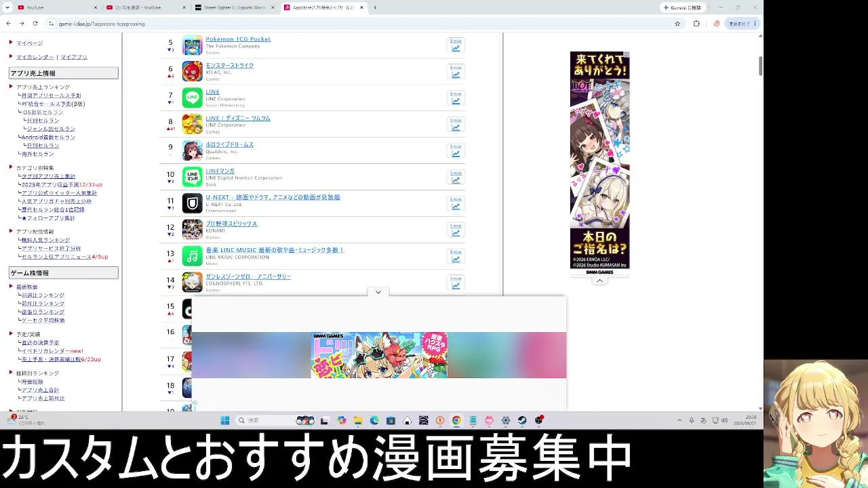Open the 月間アプリセールス予測 sidebar link
This screenshot has height=488, width=868.
point(51,96)
